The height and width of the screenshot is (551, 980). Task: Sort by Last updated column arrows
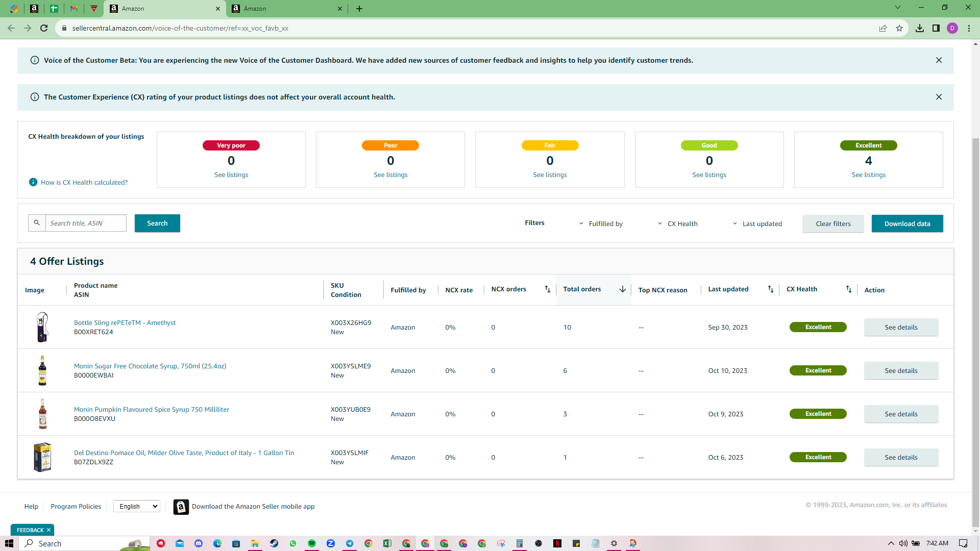(771, 289)
